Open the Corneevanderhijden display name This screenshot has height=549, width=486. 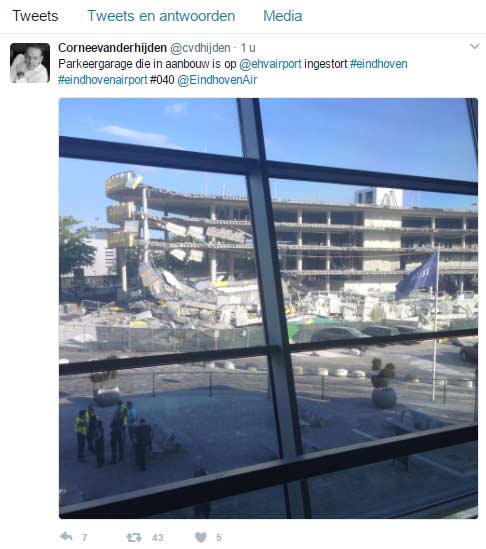coord(112,48)
